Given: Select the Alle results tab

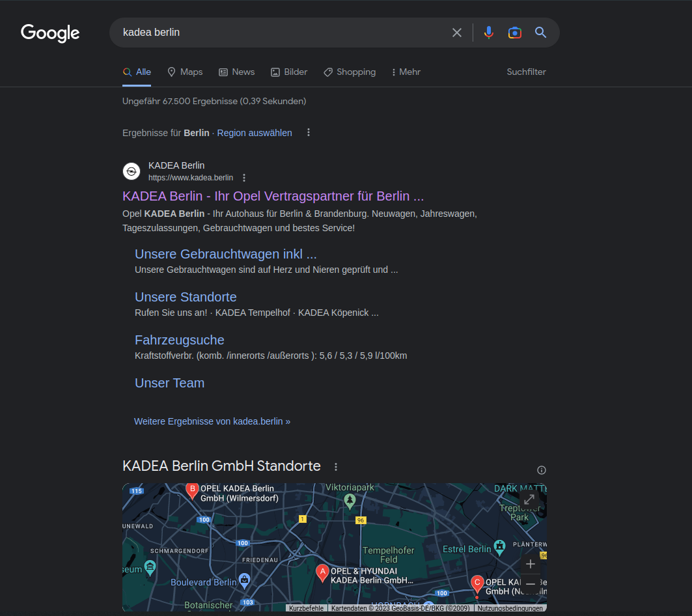Looking at the screenshot, I should click(137, 72).
